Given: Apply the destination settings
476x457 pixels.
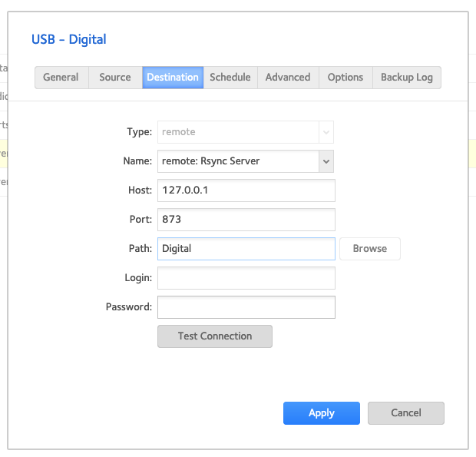Looking at the screenshot, I should (321, 413).
